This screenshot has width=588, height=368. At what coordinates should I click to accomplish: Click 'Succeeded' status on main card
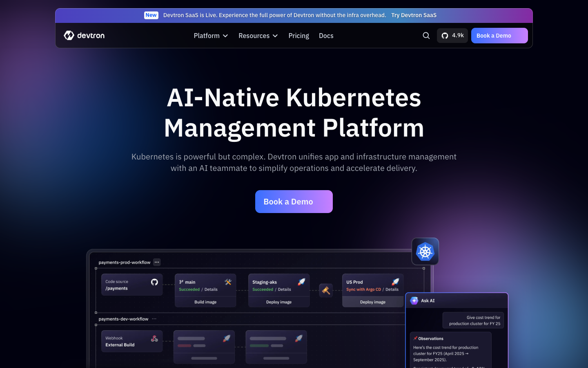[189, 289]
